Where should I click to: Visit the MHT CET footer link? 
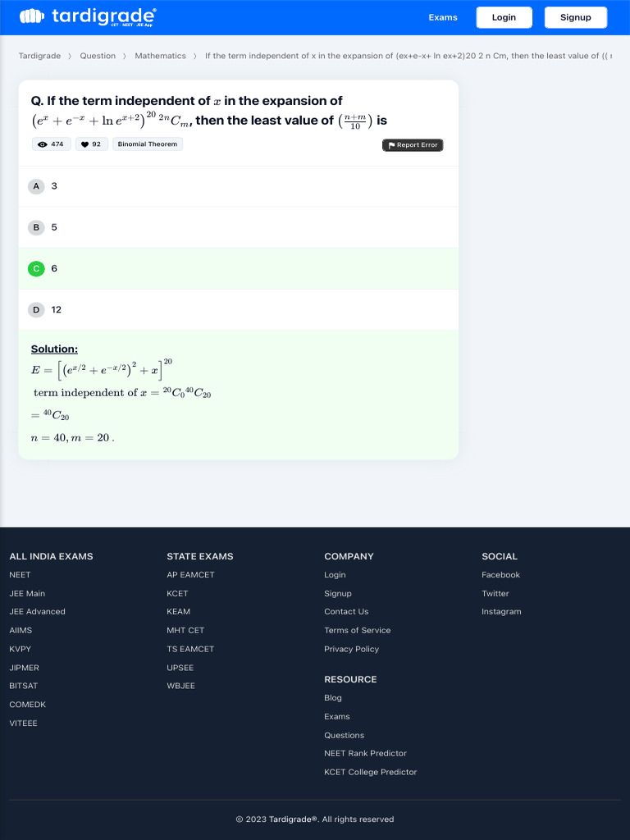185,630
